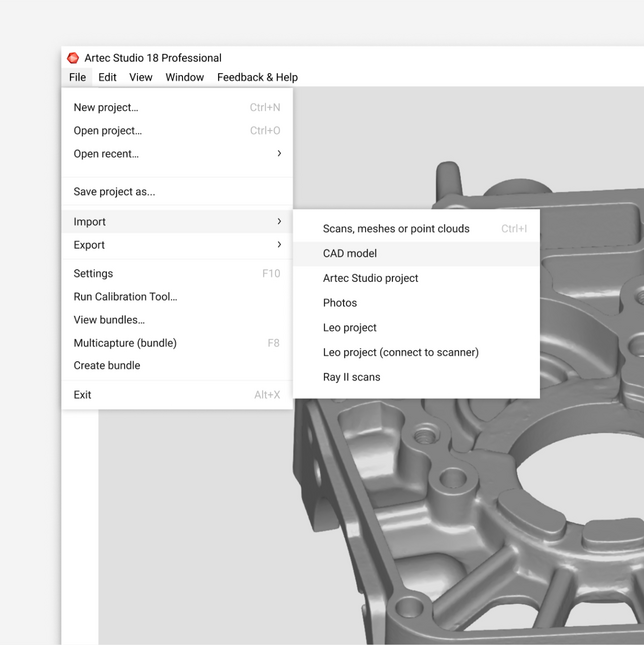Image resolution: width=644 pixels, height=645 pixels.
Task: Select the Export menu entry
Action: click(x=177, y=245)
